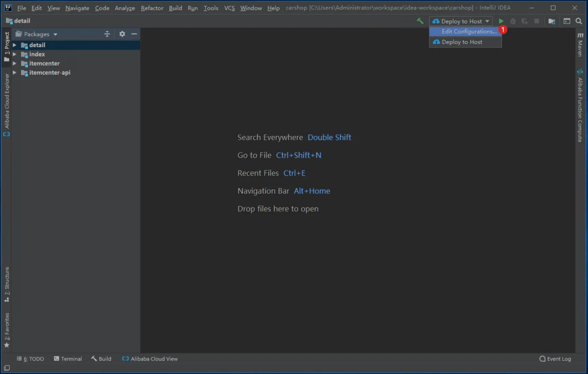Select the itemcenter-api module label in the tree
588x374 pixels.
[50, 73]
